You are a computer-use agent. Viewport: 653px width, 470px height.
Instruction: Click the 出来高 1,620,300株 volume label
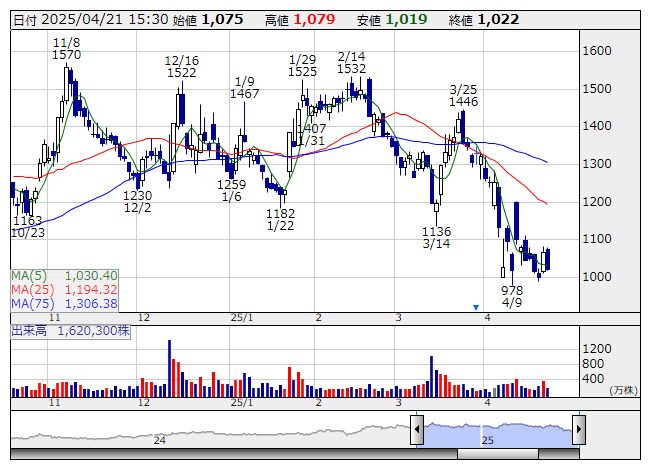point(70,331)
